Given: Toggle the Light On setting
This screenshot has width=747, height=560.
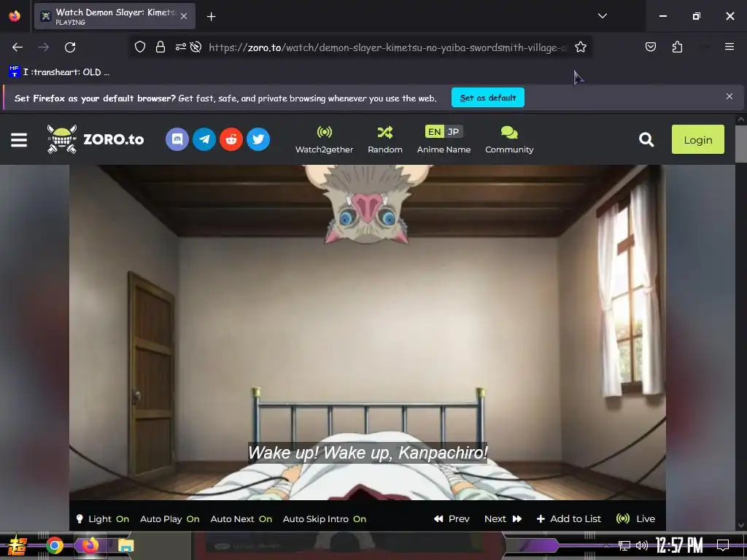Looking at the screenshot, I should click(x=102, y=518).
